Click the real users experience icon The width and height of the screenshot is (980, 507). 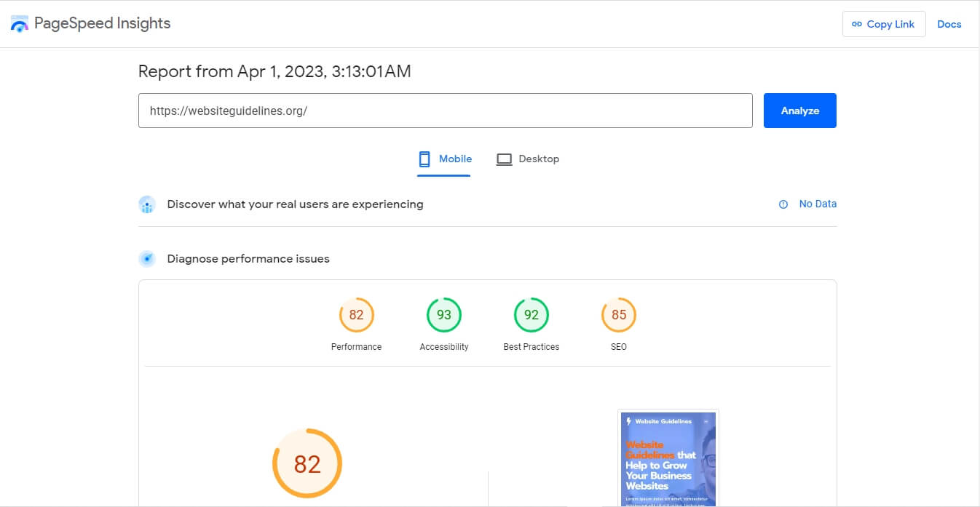pos(147,204)
